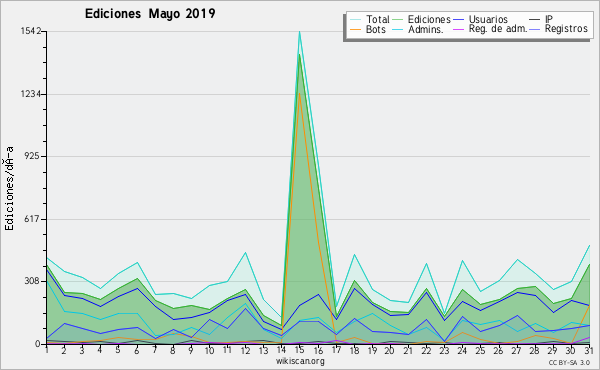The image size is (600, 370).
Task: Click the 'CC BY-SA 3.0' license text
Action: tap(569, 362)
